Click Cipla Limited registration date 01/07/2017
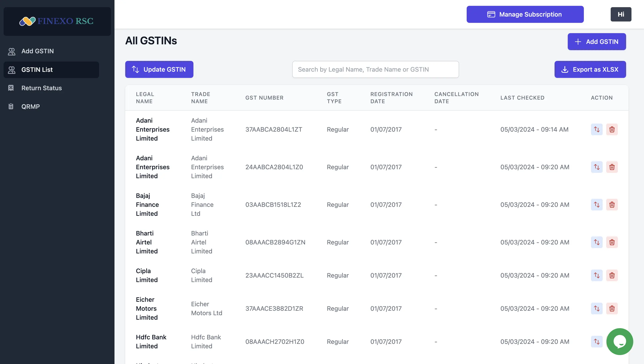644x364 pixels. 386,275
